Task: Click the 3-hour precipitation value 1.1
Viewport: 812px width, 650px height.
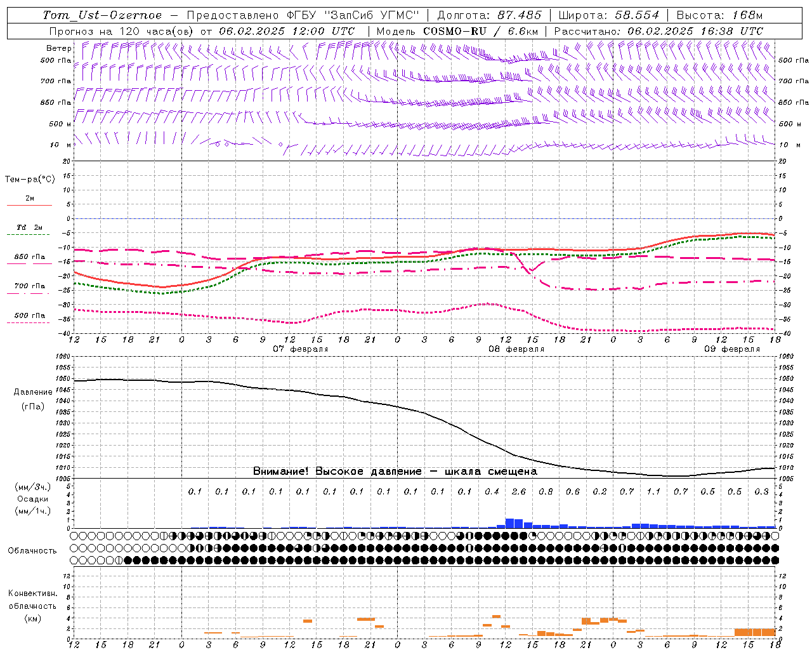Action: [x=653, y=491]
